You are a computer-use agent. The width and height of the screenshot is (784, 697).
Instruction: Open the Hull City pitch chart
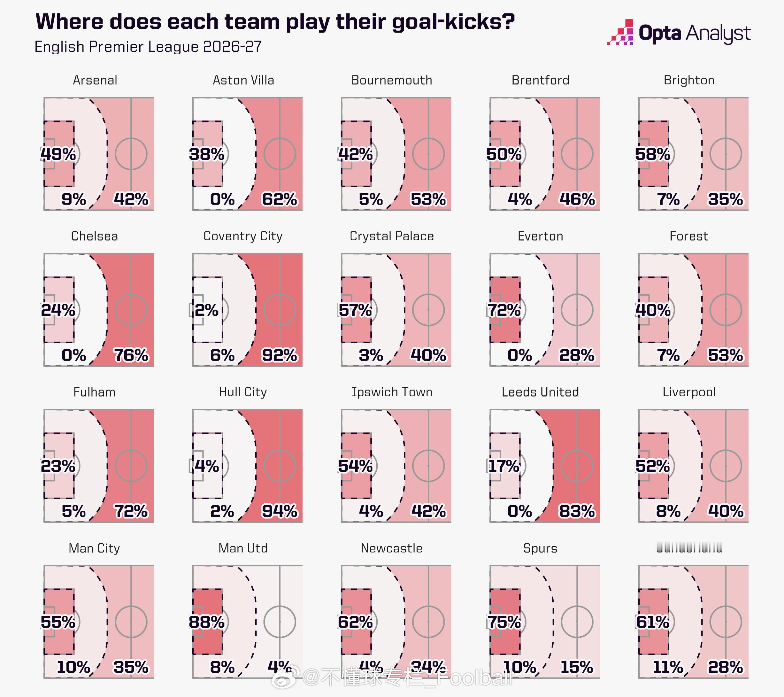[x=247, y=466]
